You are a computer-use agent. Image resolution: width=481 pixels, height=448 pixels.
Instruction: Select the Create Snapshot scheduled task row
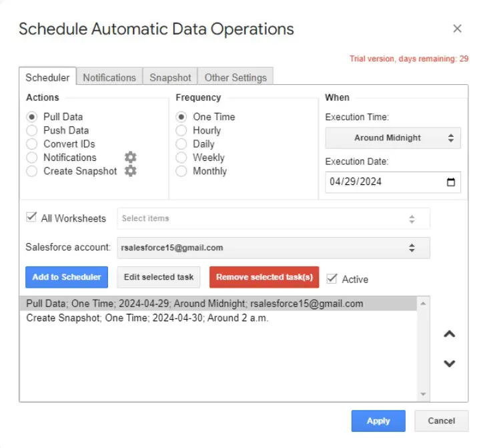(x=147, y=318)
